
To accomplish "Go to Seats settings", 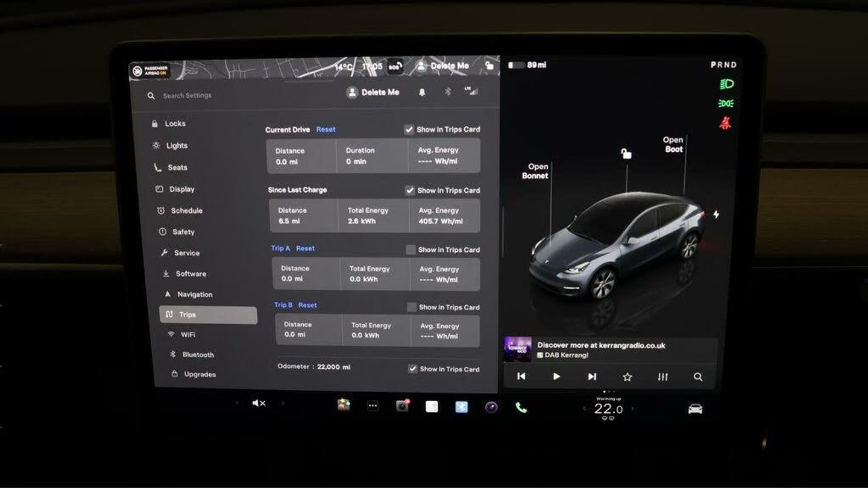I will [171, 167].
